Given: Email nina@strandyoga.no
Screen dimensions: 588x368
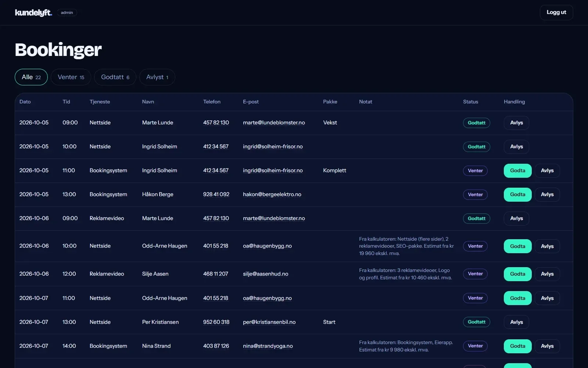Looking at the screenshot, I should click(x=268, y=346).
